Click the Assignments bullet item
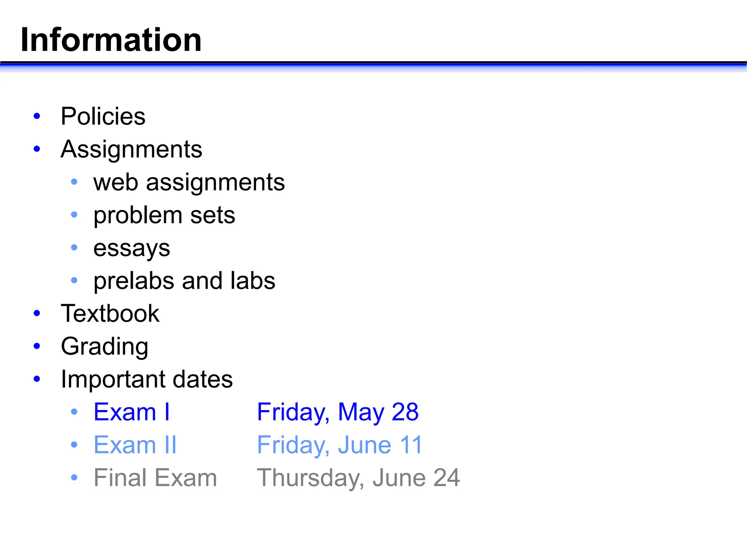Screen dimensions: 747x560 tap(131, 150)
